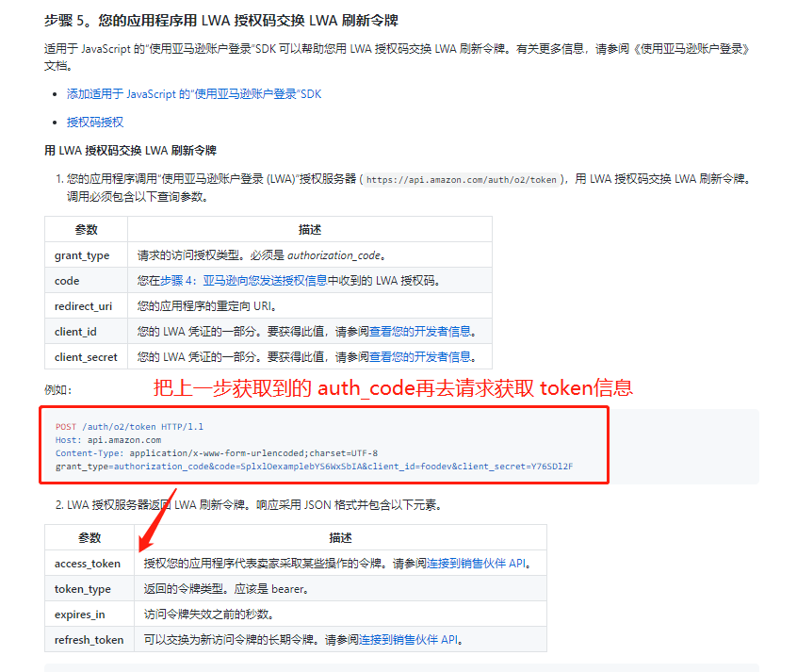The height and width of the screenshot is (672, 797).
Task: Select the access_token parameter cell
Action: (x=86, y=564)
